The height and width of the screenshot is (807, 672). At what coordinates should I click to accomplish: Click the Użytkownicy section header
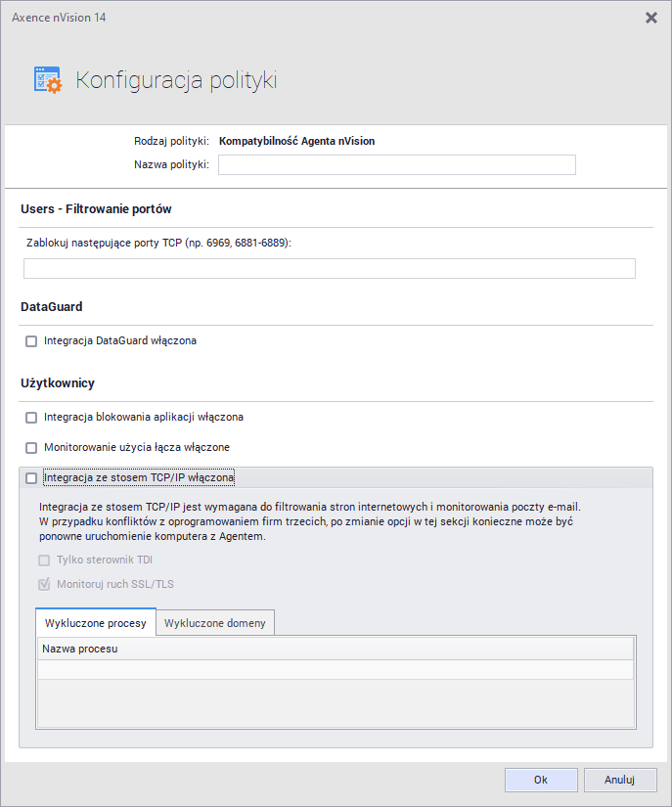58,382
